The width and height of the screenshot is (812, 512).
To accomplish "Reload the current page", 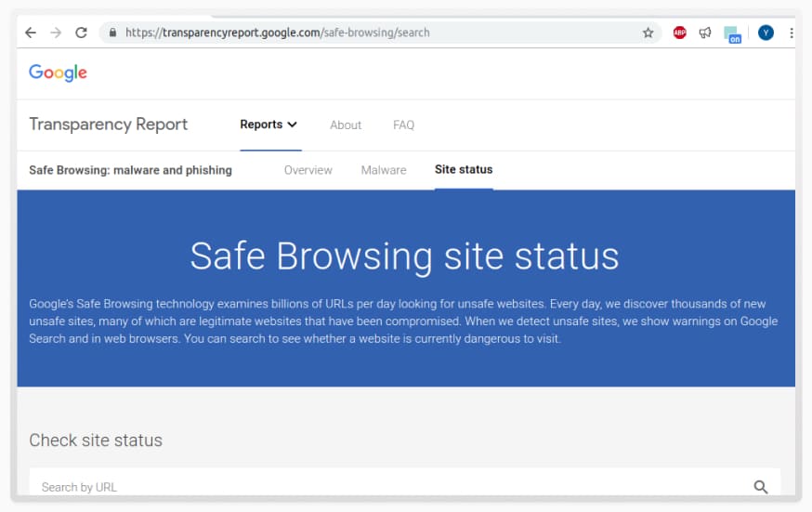I will (x=81, y=33).
